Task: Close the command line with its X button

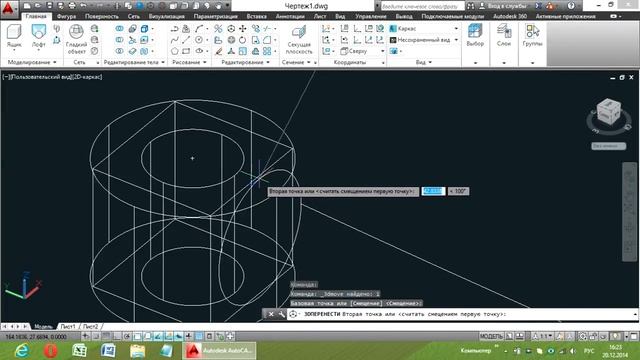Action: click(x=271, y=314)
